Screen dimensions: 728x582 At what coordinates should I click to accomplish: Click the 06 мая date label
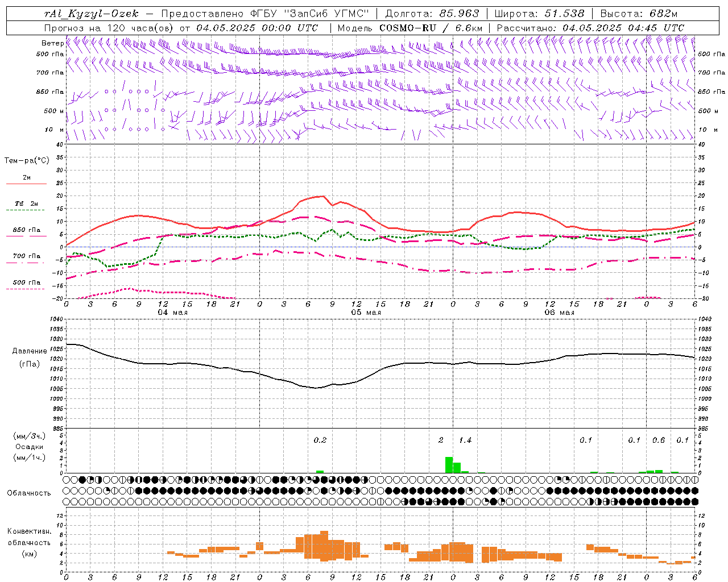(x=559, y=313)
